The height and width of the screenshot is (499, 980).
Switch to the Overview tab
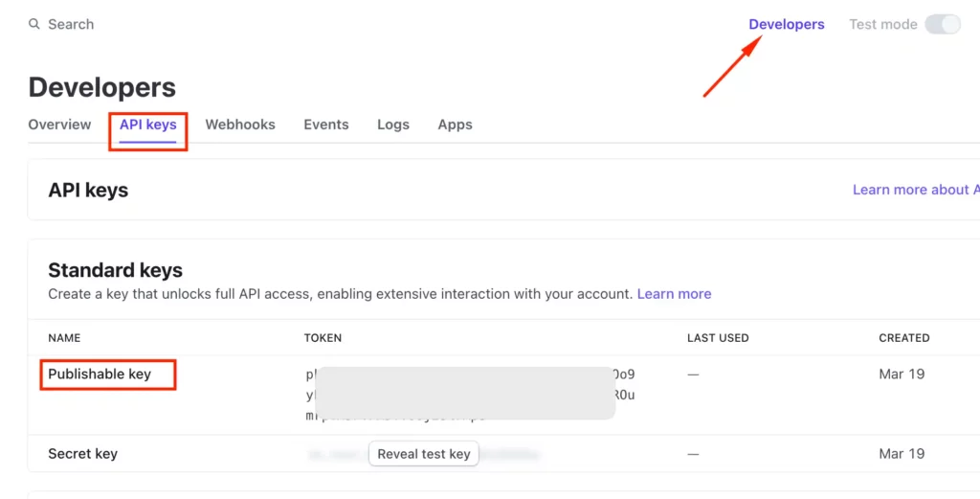coord(59,125)
